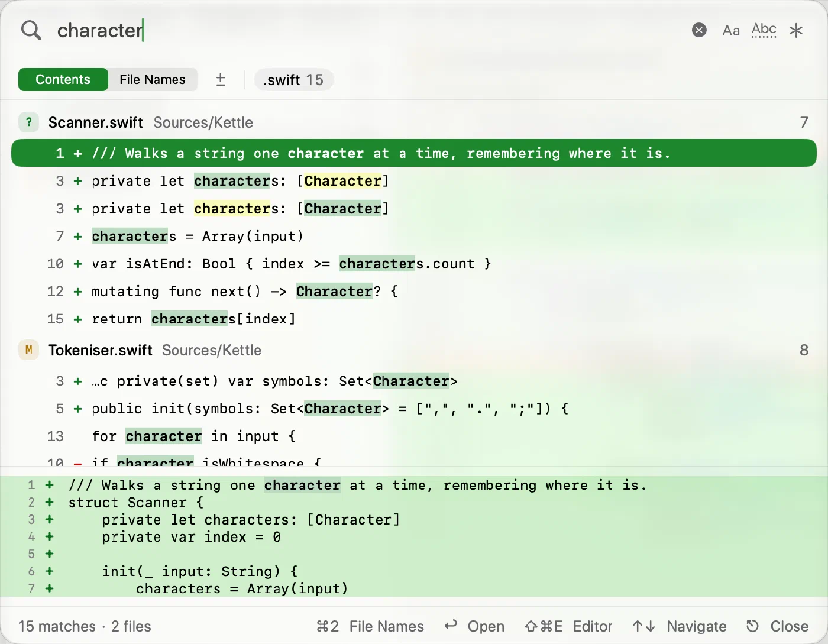Click in the search field containing "character"

coord(367,30)
